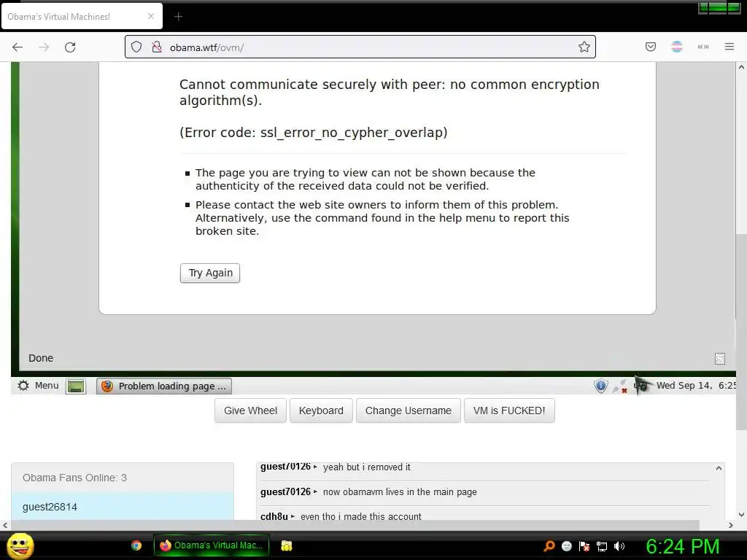Screen dimensions: 747x560
Task: Select Problem loading page task in VM panel
Action: tap(164, 386)
